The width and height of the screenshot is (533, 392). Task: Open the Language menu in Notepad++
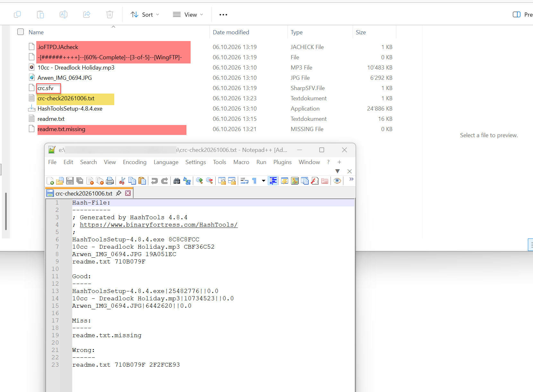[166, 162]
